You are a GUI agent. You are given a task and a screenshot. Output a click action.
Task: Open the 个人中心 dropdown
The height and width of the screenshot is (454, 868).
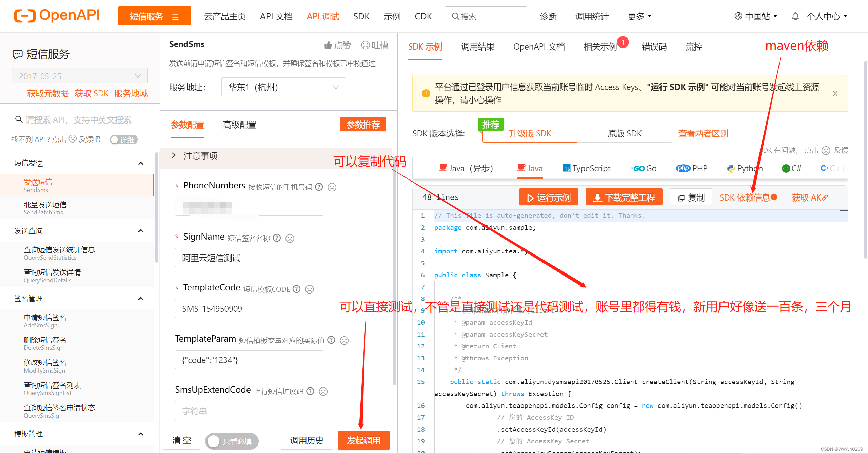[x=826, y=16]
